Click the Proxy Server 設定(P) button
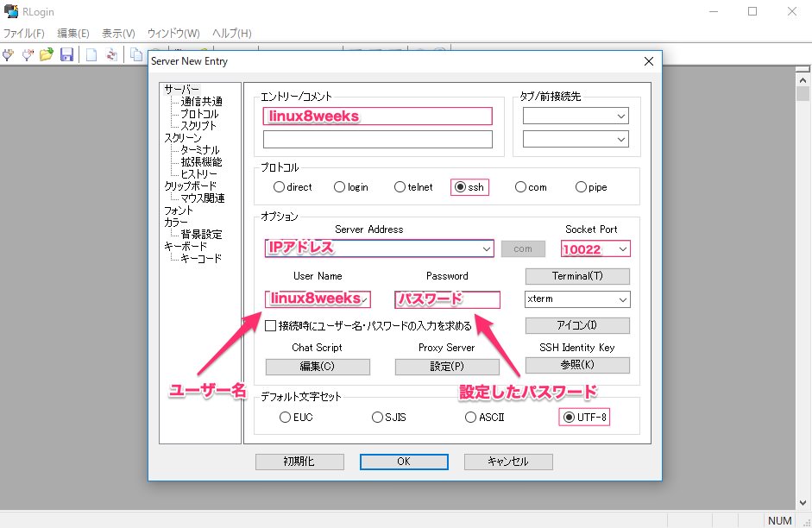The width and height of the screenshot is (812, 528). coord(447,367)
